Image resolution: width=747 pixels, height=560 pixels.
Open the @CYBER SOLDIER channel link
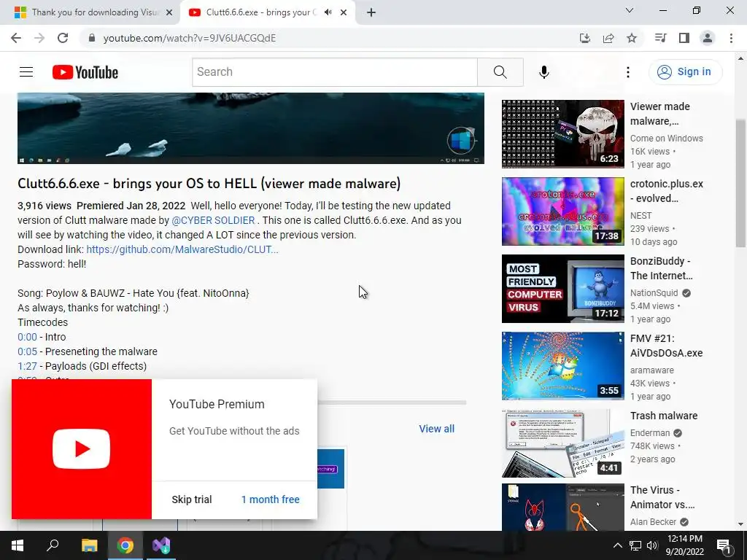[213, 220]
